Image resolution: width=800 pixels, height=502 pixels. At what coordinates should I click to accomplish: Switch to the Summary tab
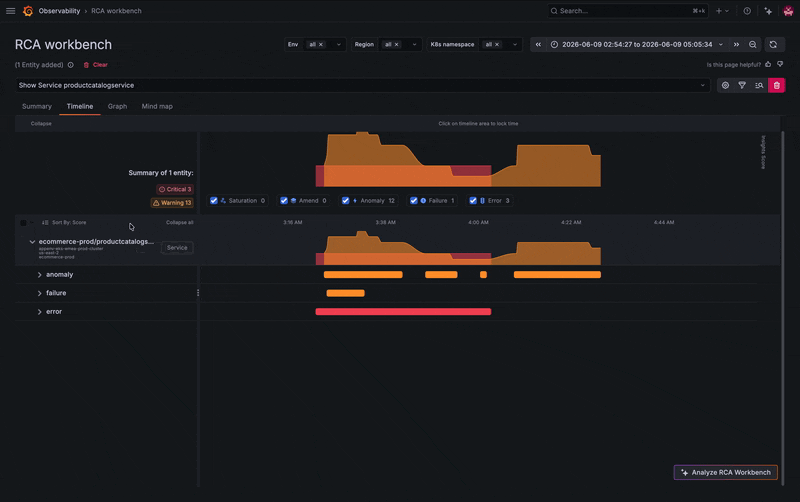click(x=37, y=106)
